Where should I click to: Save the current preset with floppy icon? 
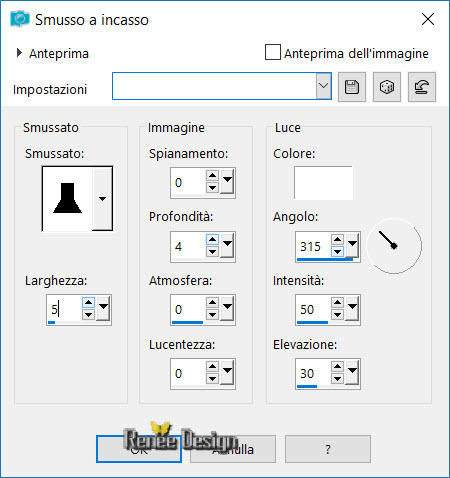[352, 87]
